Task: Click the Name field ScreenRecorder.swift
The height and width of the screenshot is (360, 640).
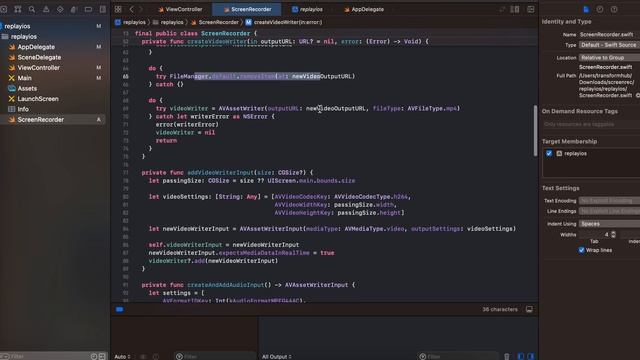Action: pos(609,35)
